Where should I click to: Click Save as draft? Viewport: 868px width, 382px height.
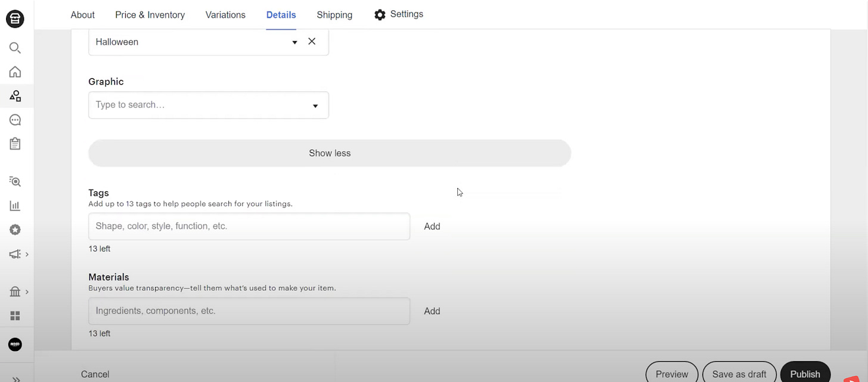(739, 374)
